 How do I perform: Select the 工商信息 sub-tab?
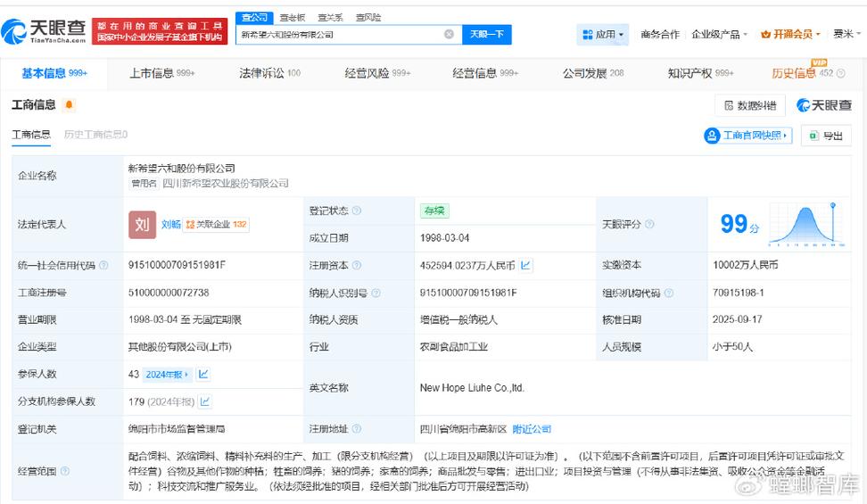coord(31,135)
